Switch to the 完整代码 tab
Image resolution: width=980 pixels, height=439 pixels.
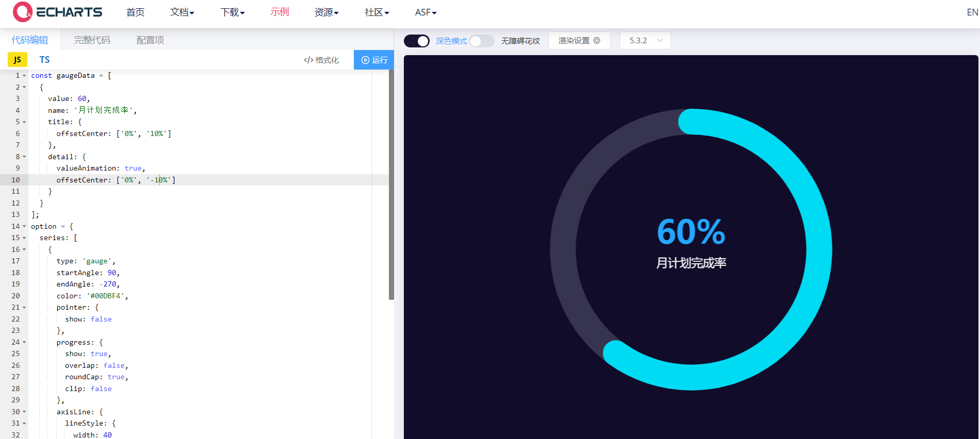coord(92,40)
